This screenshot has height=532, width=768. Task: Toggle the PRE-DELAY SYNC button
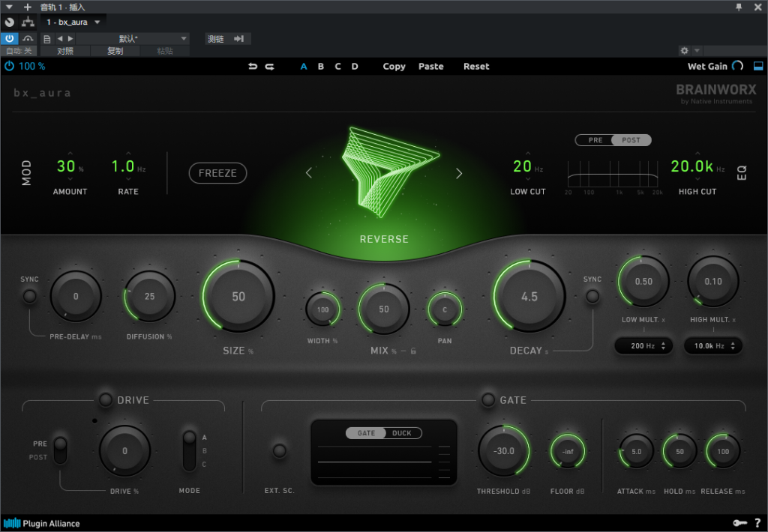(30, 296)
